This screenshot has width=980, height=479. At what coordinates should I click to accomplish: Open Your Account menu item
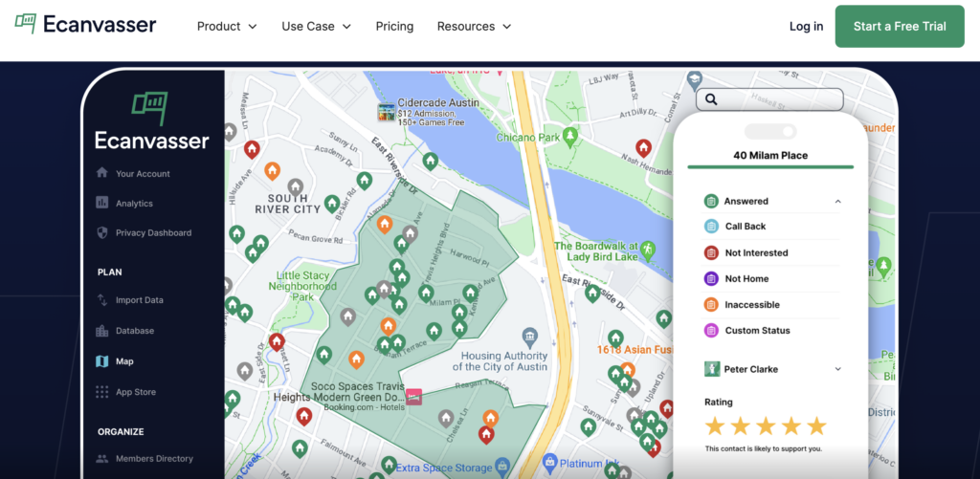[x=143, y=174]
